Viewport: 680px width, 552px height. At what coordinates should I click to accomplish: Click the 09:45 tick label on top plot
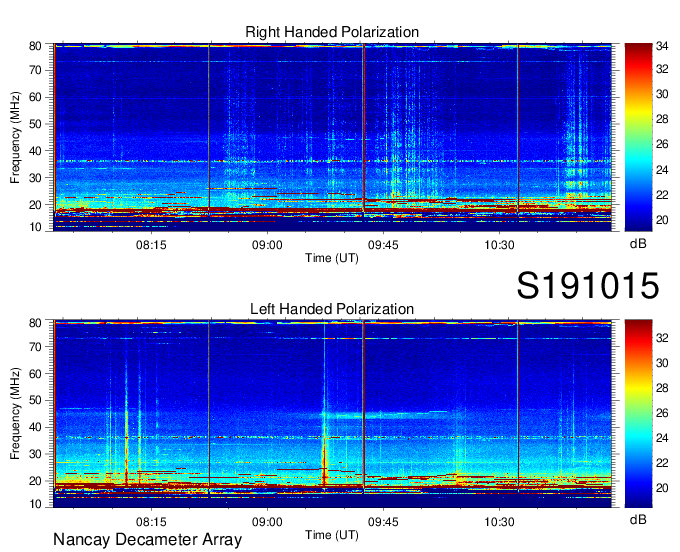[x=383, y=245]
